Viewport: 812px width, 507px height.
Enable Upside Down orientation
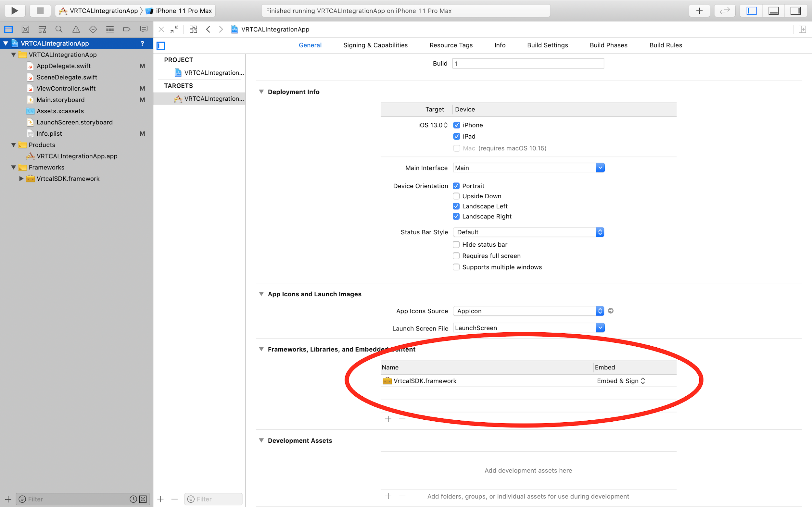(456, 196)
